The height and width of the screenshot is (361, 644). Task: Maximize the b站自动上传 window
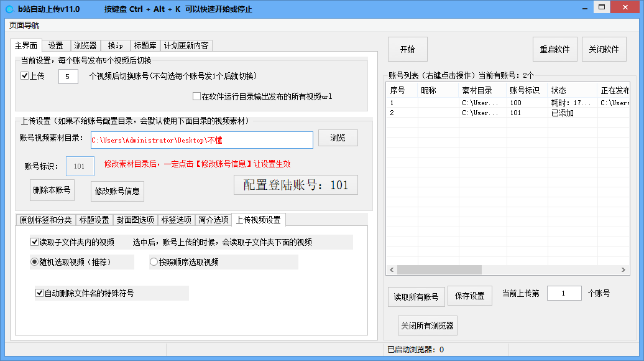pos(602,7)
